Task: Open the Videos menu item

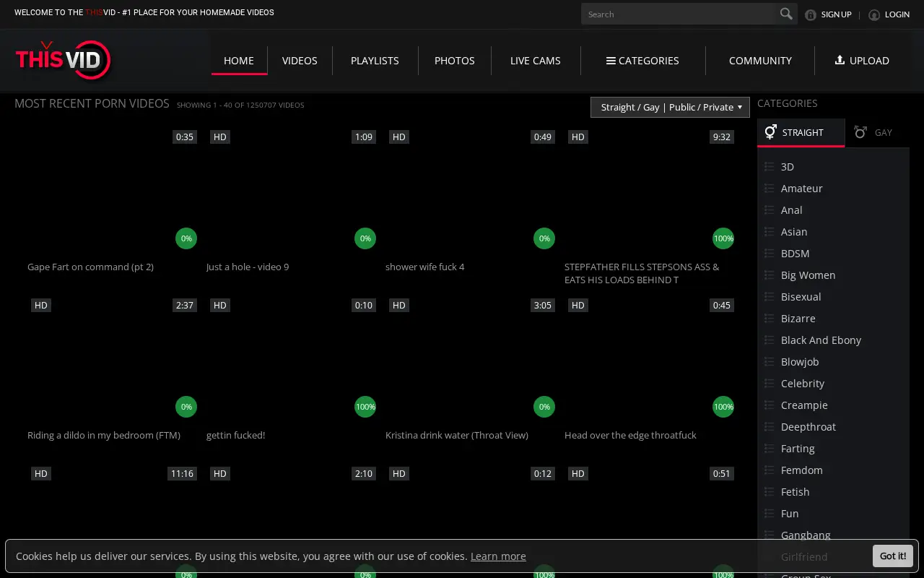Action: pos(300,61)
